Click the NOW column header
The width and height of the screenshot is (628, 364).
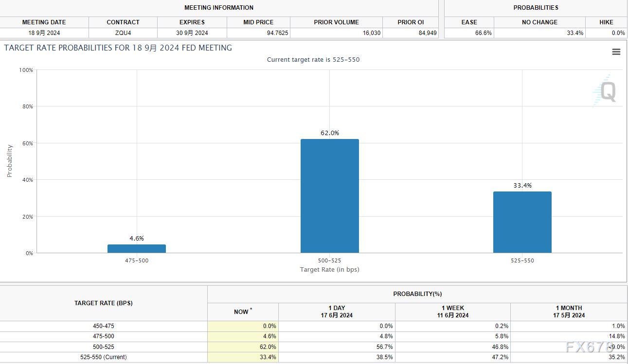point(243,312)
